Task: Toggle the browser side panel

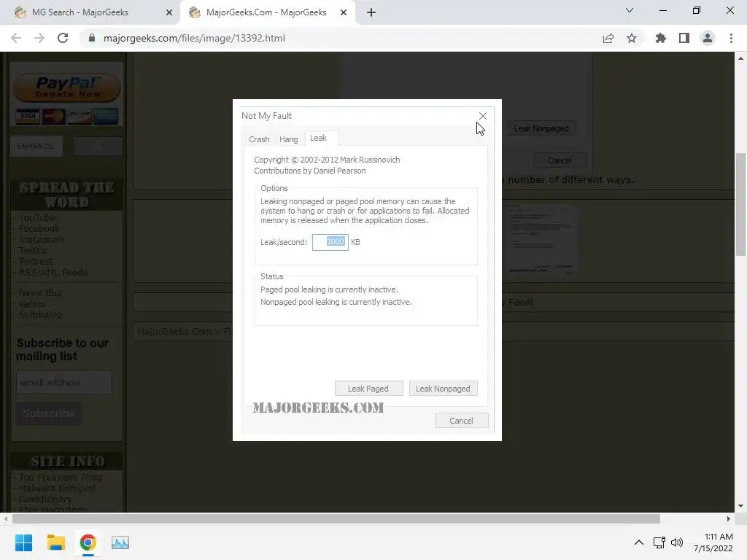Action: pos(684,38)
